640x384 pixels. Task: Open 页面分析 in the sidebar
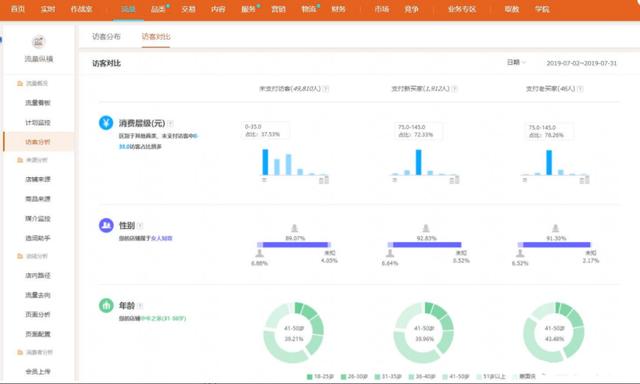click(x=38, y=314)
